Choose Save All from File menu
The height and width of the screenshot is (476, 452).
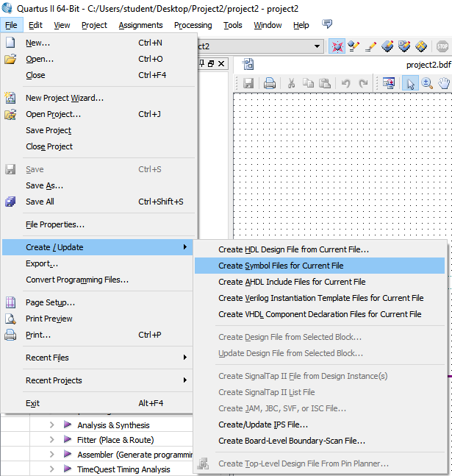pos(40,202)
